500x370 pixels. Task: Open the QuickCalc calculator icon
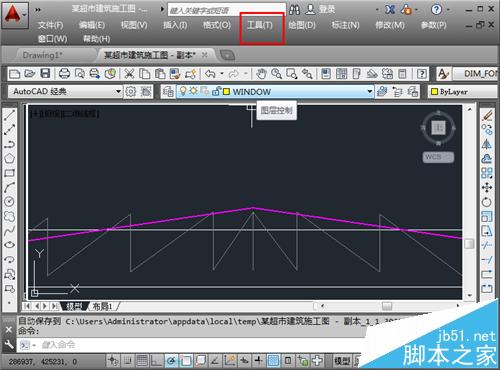[403, 74]
